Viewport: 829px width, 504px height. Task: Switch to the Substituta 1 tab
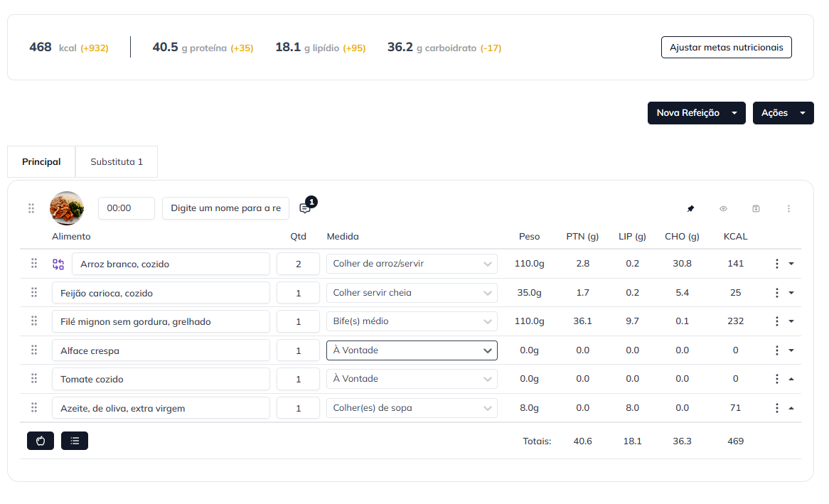click(x=117, y=162)
